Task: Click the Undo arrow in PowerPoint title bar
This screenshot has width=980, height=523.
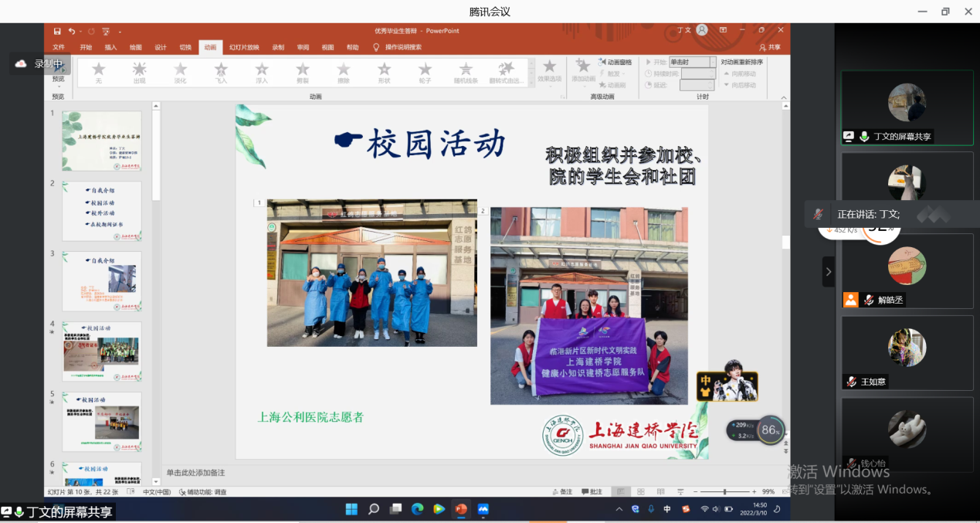Action: coord(72,31)
